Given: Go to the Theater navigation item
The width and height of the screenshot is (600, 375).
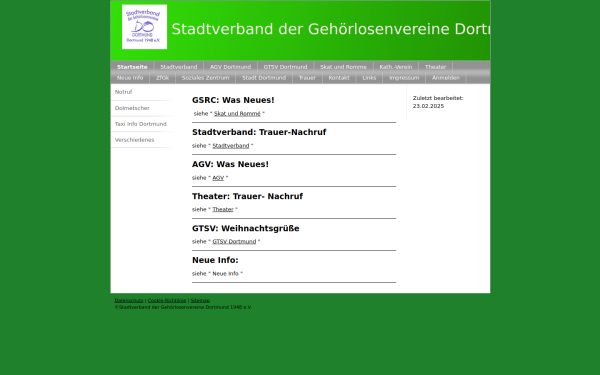Looking at the screenshot, I should coord(435,67).
